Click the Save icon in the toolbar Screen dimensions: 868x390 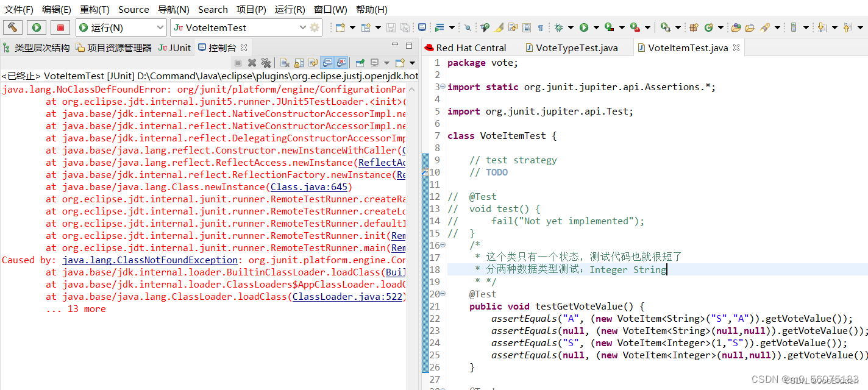point(391,27)
